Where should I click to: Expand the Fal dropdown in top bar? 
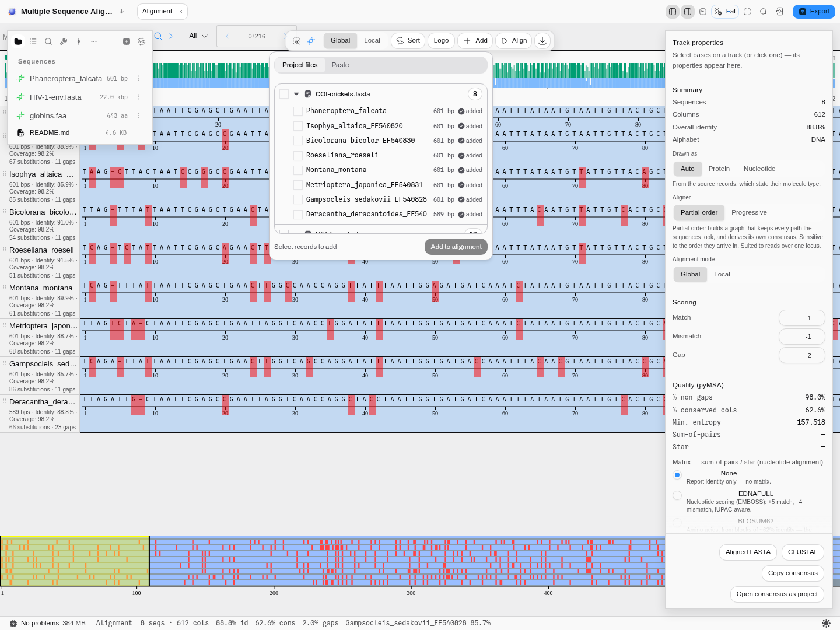[x=725, y=12]
